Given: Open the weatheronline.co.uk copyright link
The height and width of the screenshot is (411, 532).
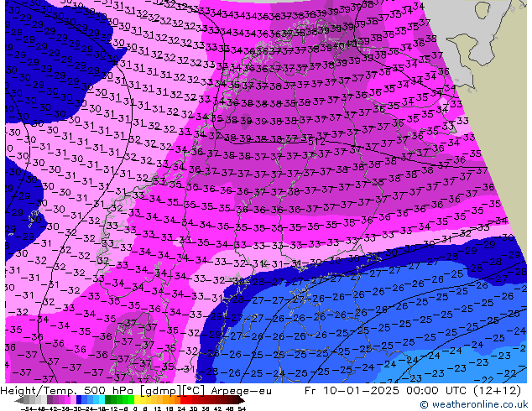Looking at the screenshot, I should coord(473,404).
